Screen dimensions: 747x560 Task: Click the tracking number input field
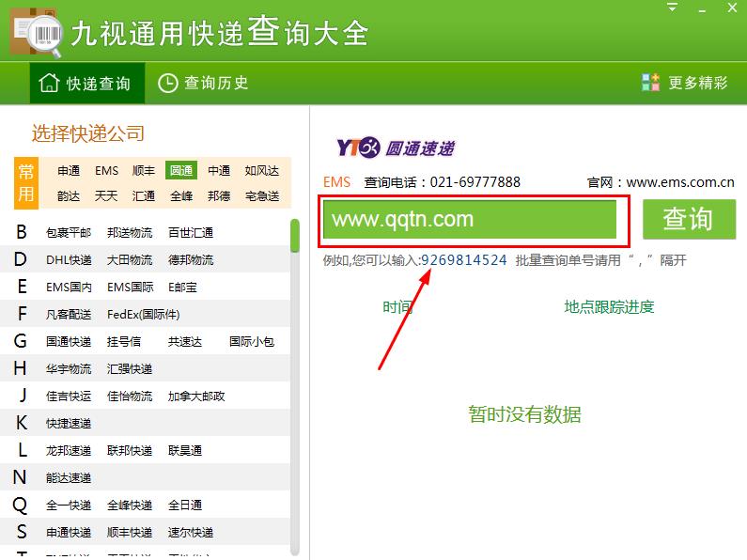tap(470, 220)
